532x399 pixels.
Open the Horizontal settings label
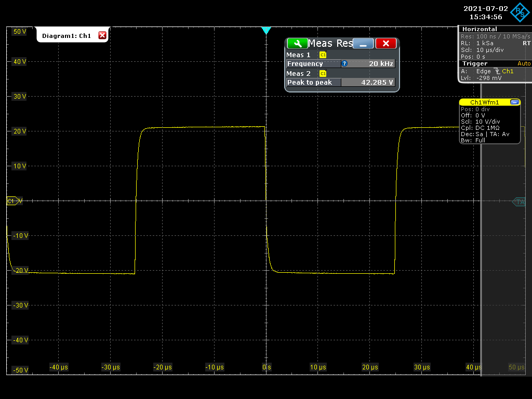(x=480, y=29)
